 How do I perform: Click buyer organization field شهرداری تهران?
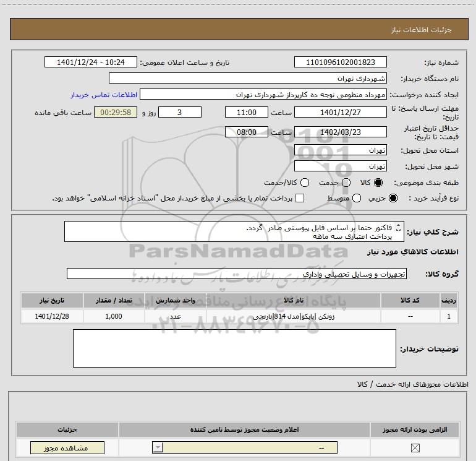[248, 78]
